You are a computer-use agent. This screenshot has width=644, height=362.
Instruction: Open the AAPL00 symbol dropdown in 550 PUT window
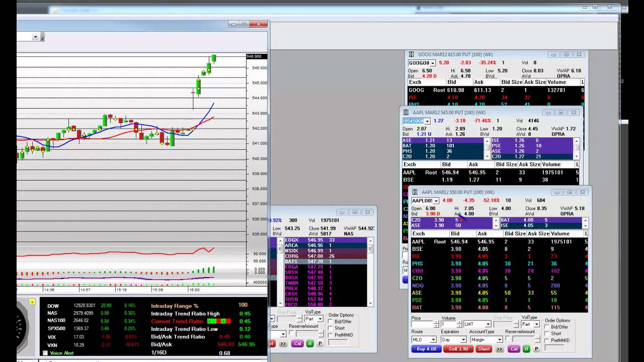point(436,201)
